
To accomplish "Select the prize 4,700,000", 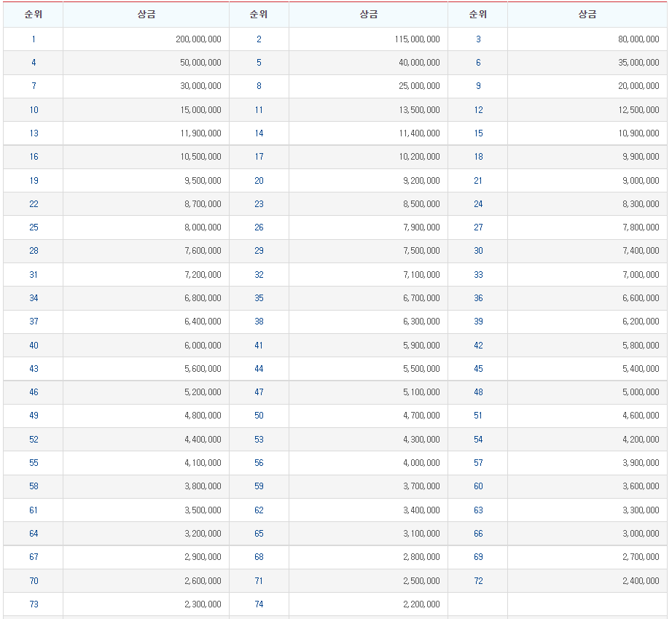I will pyautogui.click(x=421, y=416).
